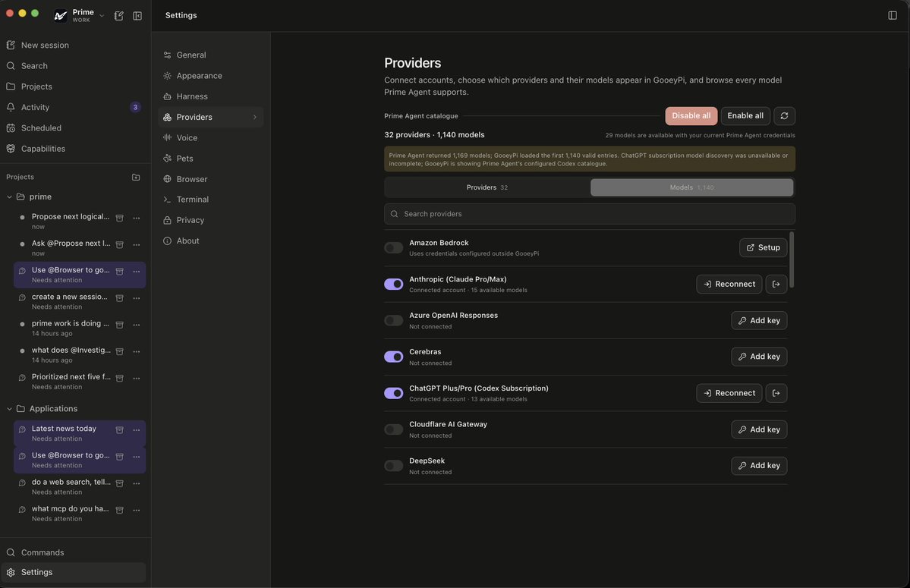Switch to the Models 1,140 tab
This screenshot has height=588, width=910.
pos(691,187)
